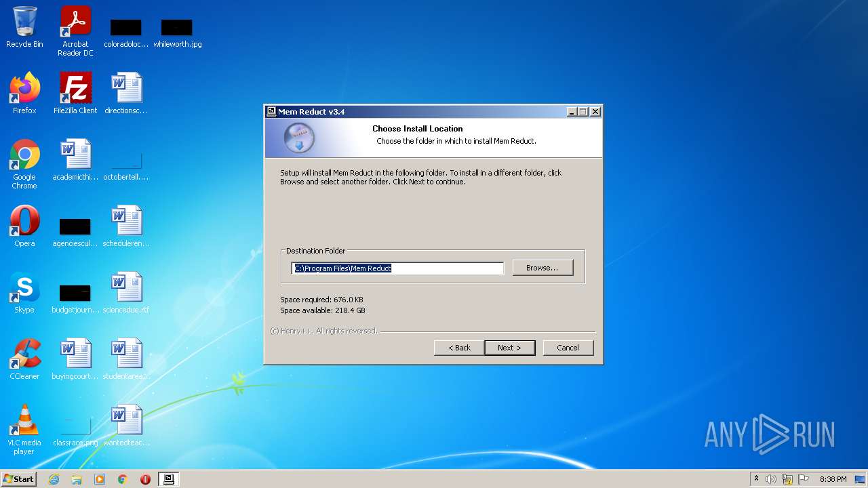The height and width of the screenshot is (488, 868).
Task: Select the wantedteac Word document
Action: [126, 426]
